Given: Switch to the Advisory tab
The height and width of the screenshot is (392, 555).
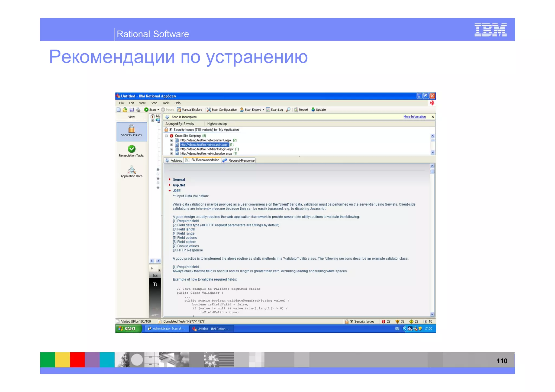Looking at the screenshot, I should (173, 160).
